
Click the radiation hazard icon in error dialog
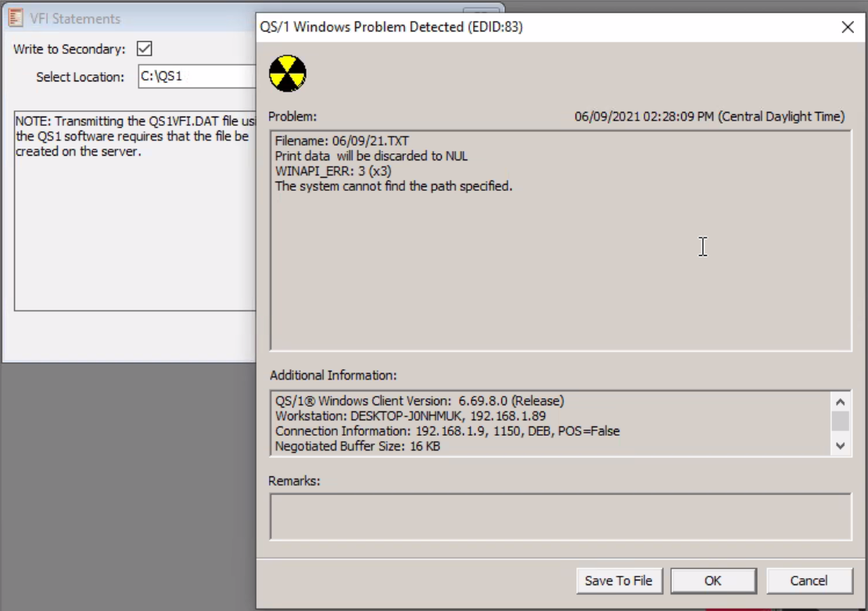point(287,73)
